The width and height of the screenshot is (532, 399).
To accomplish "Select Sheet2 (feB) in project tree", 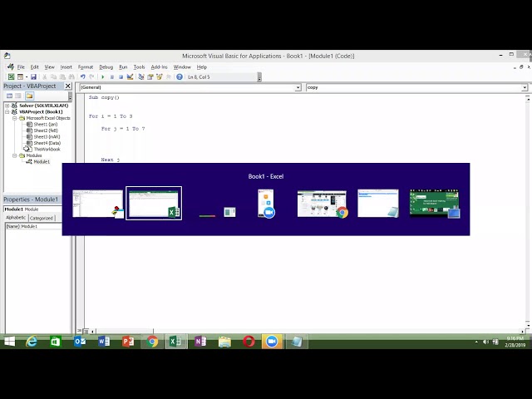I will point(46,131).
